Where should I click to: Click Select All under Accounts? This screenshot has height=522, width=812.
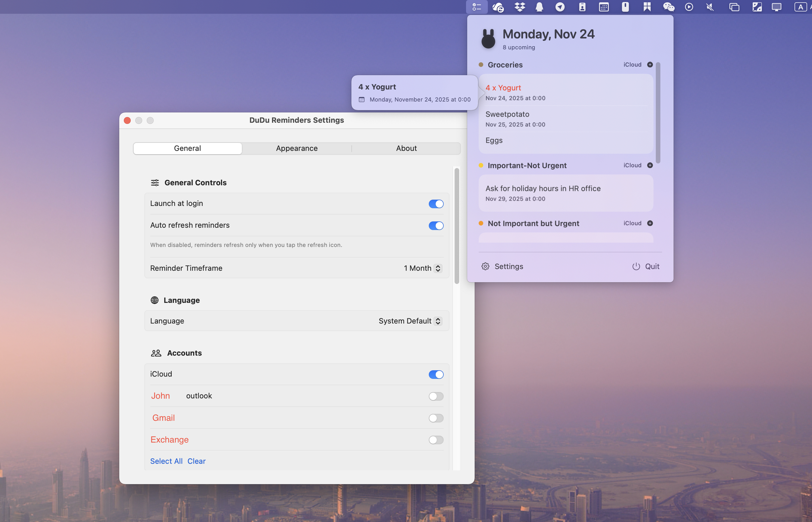166,461
